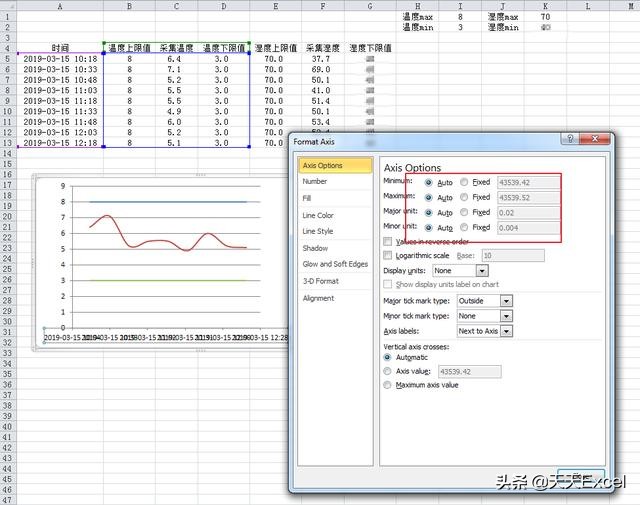640x505 pixels.
Task: Enable Values in reverse order checkbox
Action: point(388,241)
